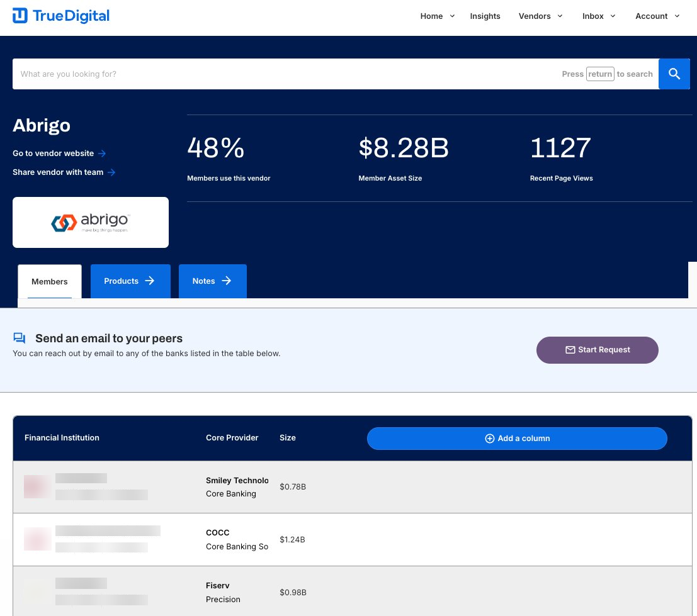Click the Go to vendor website link
The width and height of the screenshot is (697, 616).
54,154
